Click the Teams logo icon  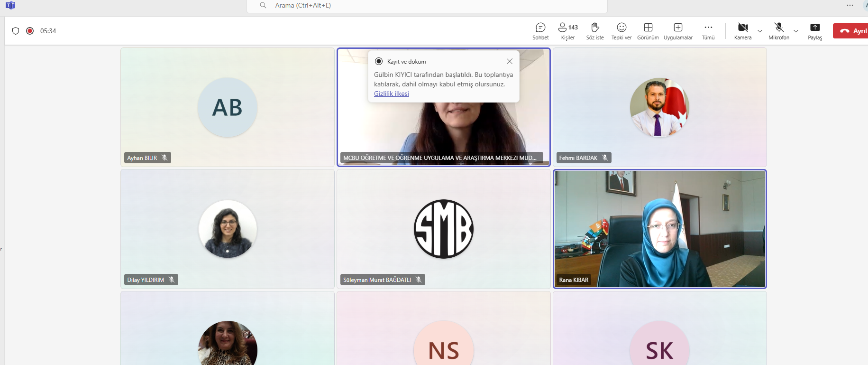tap(10, 5)
